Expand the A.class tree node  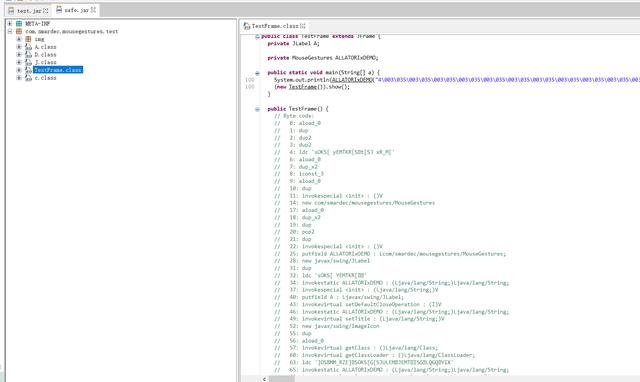click(x=19, y=47)
